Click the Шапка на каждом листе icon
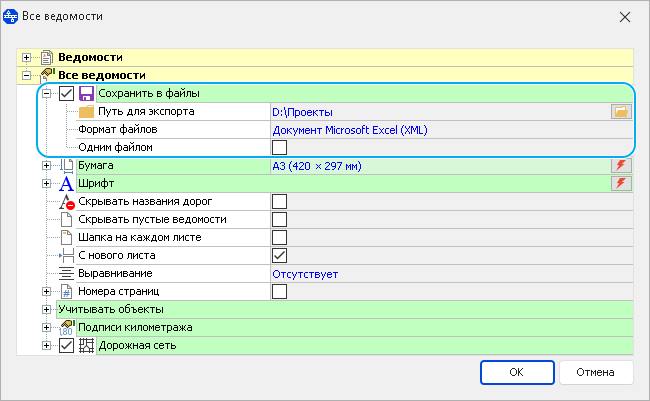This screenshot has height=401, width=650. coord(66,237)
